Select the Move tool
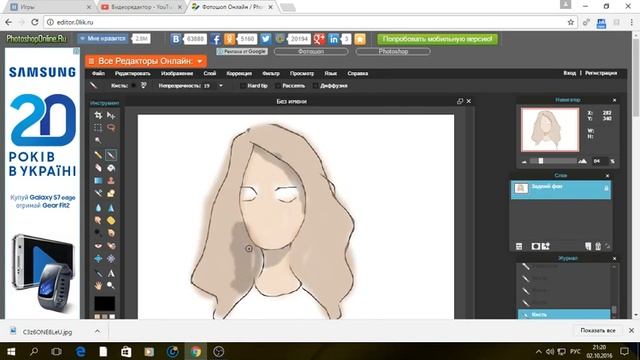This screenshot has height=360, width=640. 111,115
